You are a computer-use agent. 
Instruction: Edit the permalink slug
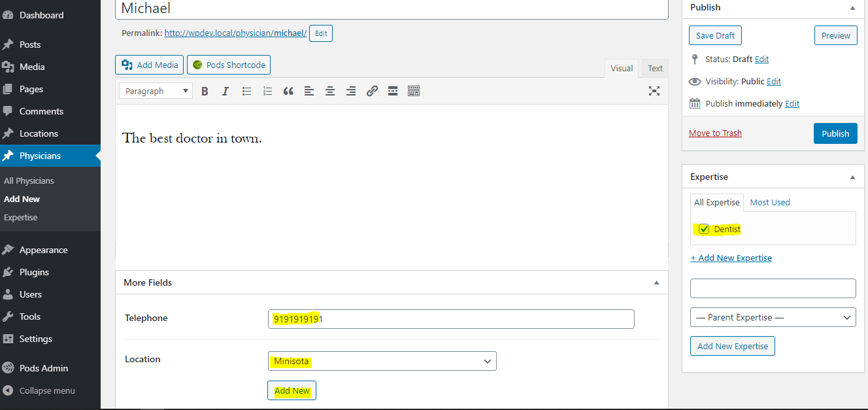point(321,33)
